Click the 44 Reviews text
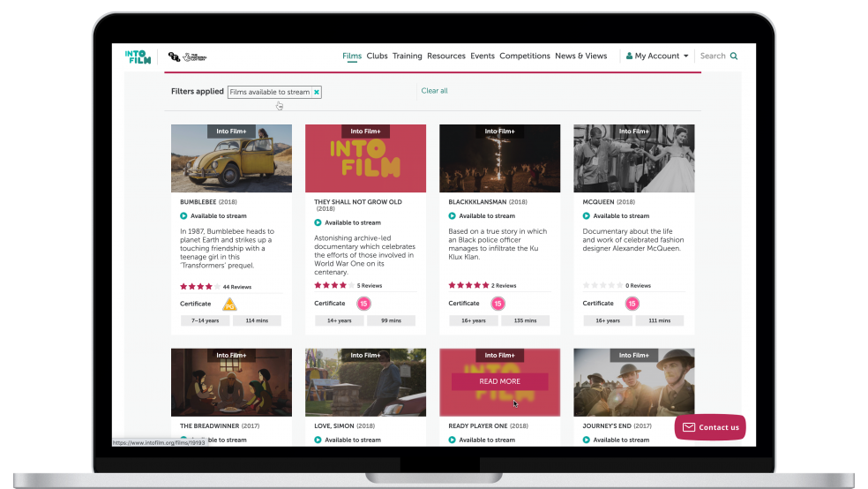 coord(237,287)
